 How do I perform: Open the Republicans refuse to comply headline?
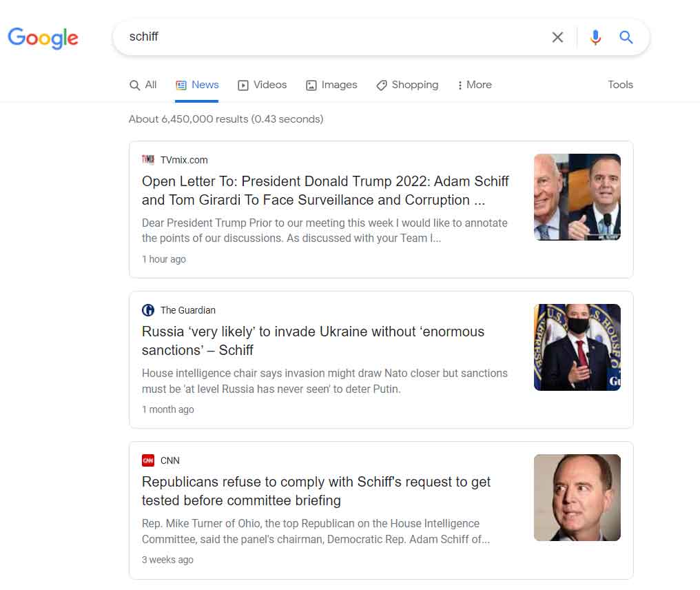(x=316, y=491)
